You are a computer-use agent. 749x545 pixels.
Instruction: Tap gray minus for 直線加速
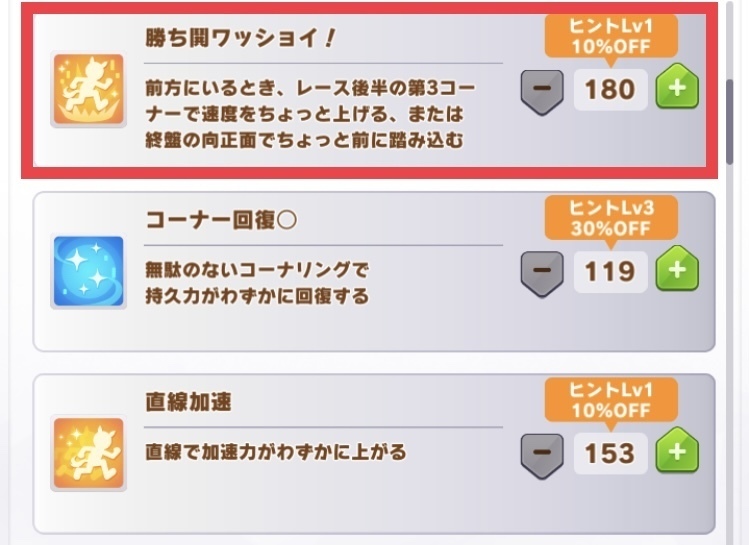(x=542, y=456)
